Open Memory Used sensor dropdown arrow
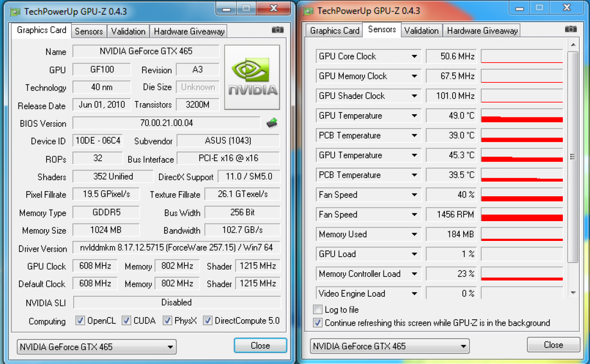The height and width of the screenshot is (364, 590). click(414, 235)
